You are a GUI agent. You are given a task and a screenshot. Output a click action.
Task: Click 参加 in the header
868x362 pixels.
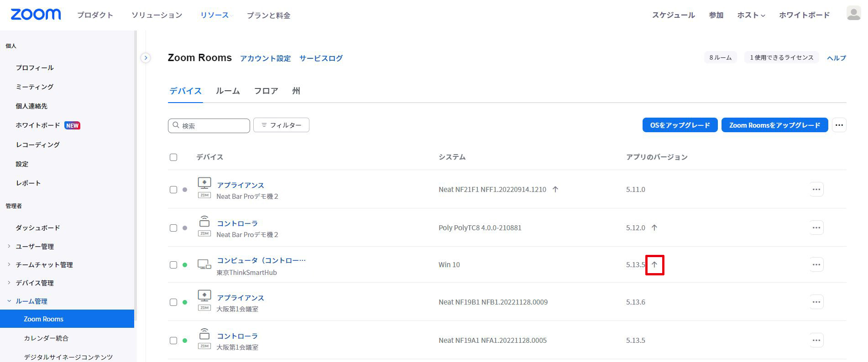click(x=716, y=15)
